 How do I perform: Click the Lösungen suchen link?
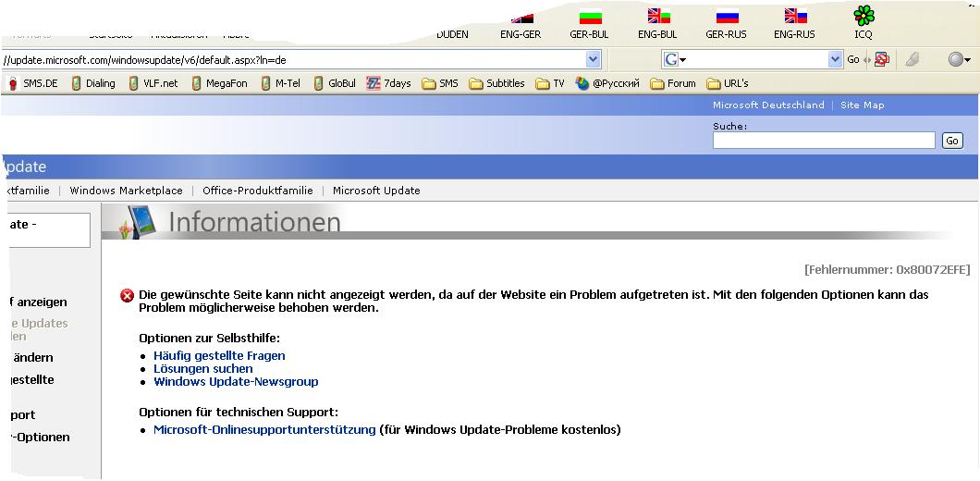[x=203, y=368]
